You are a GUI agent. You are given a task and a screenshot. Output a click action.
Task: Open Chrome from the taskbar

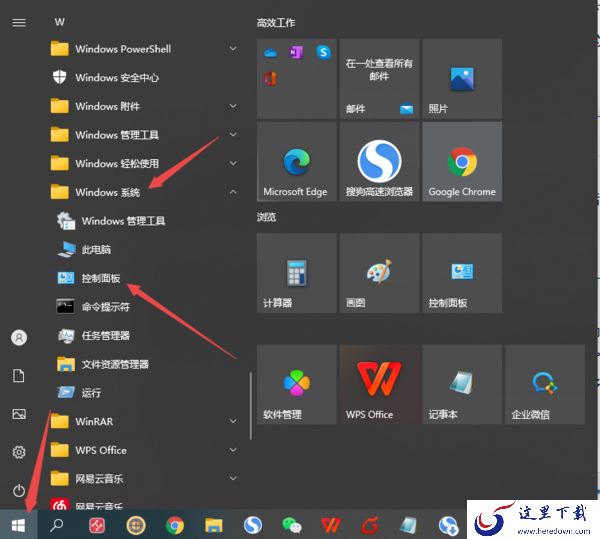(175, 525)
